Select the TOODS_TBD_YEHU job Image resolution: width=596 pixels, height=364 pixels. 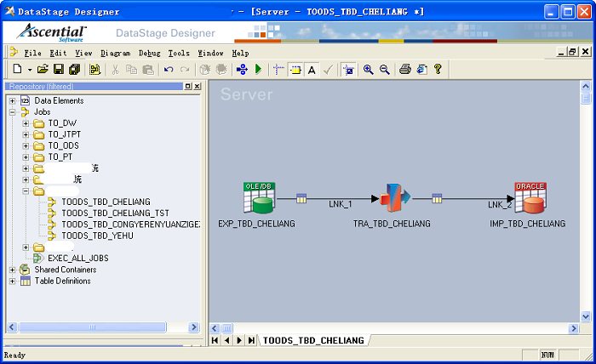point(97,236)
